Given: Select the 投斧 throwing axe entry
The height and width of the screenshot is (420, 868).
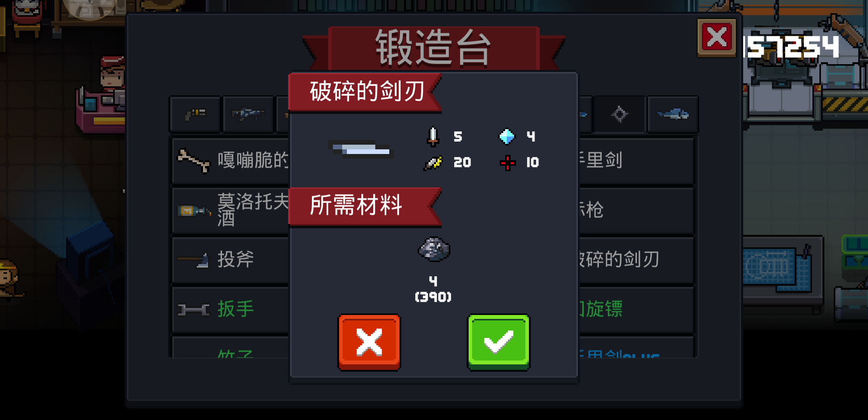Looking at the screenshot, I should click(231, 260).
